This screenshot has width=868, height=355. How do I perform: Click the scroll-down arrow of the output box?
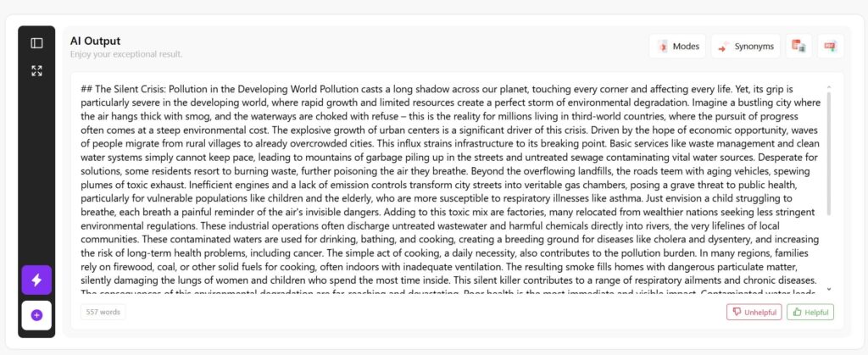[x=829, y=289]
